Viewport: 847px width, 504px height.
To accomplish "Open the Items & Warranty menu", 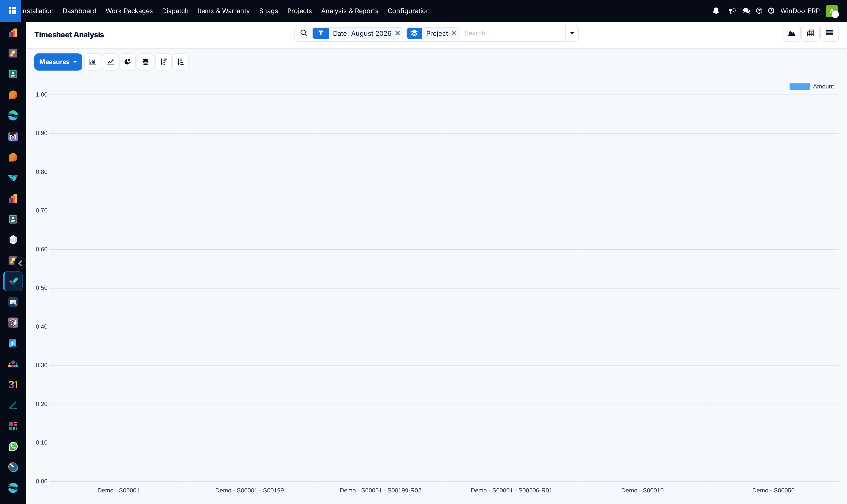I will pos(224,11).
